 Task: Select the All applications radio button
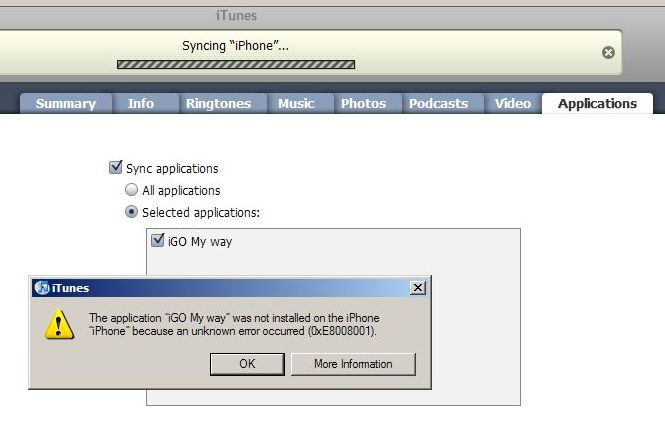click(131, 190)
